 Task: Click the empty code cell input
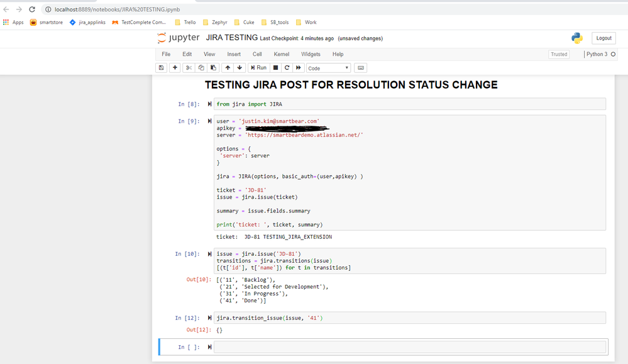410,347
